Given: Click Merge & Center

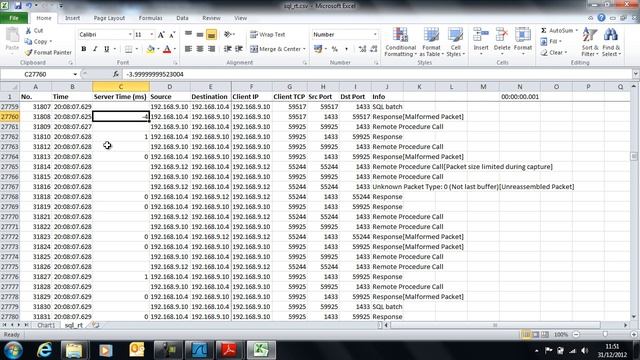Looking at the screenshot, I should point(275,49).
